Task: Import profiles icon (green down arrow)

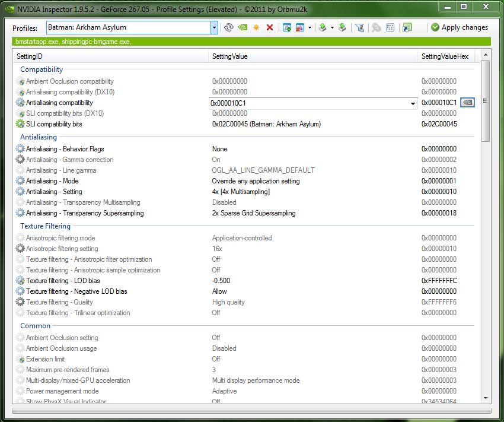Action: pos(342,28)
